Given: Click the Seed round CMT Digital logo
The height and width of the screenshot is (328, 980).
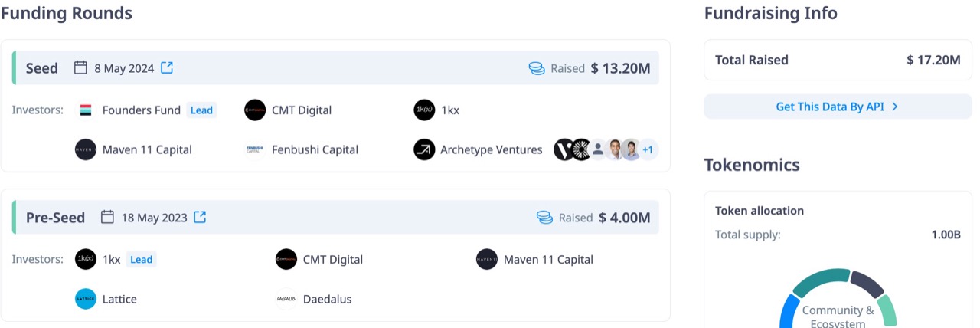Looking at the screenshot, I should click(255, 110).
